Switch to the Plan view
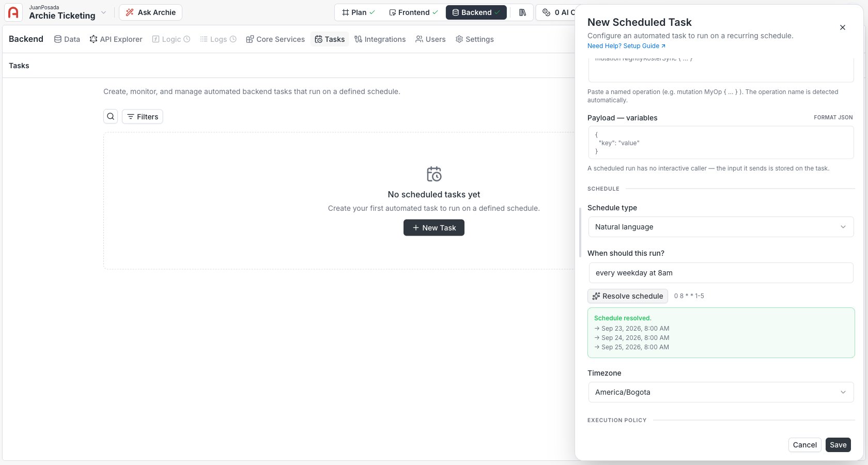Screen dimensions: 868x465 (359, 12)
